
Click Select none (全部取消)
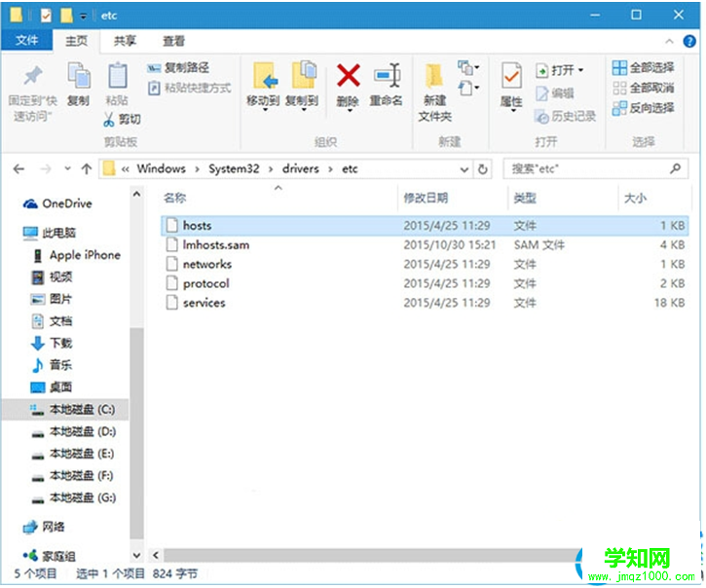tap(643, 88)
